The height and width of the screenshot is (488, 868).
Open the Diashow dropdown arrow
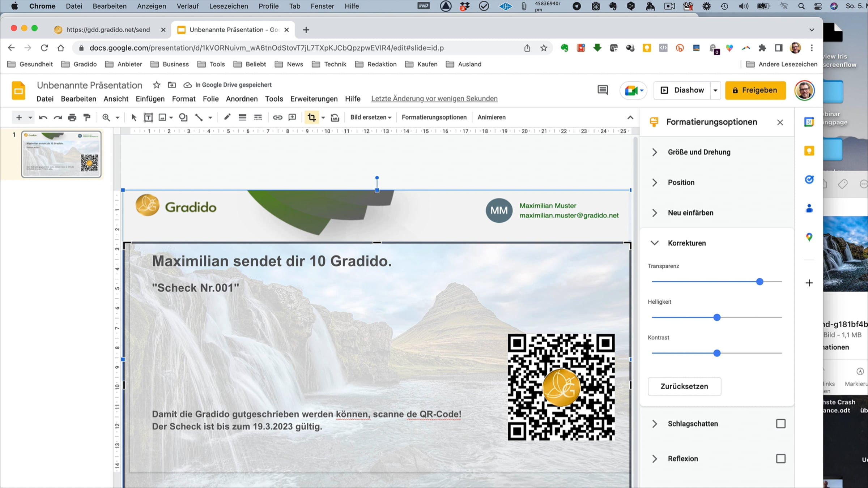[x=715, y=90]
